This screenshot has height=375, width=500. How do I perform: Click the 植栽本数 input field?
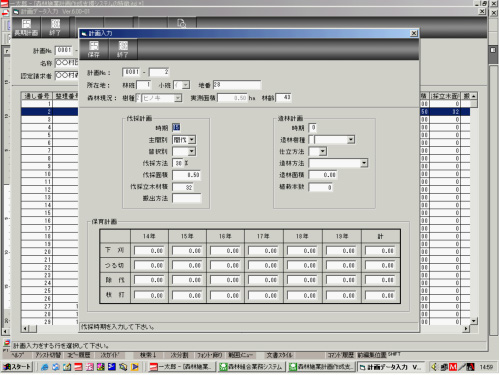pyautogui.click(x=321, y=187)
